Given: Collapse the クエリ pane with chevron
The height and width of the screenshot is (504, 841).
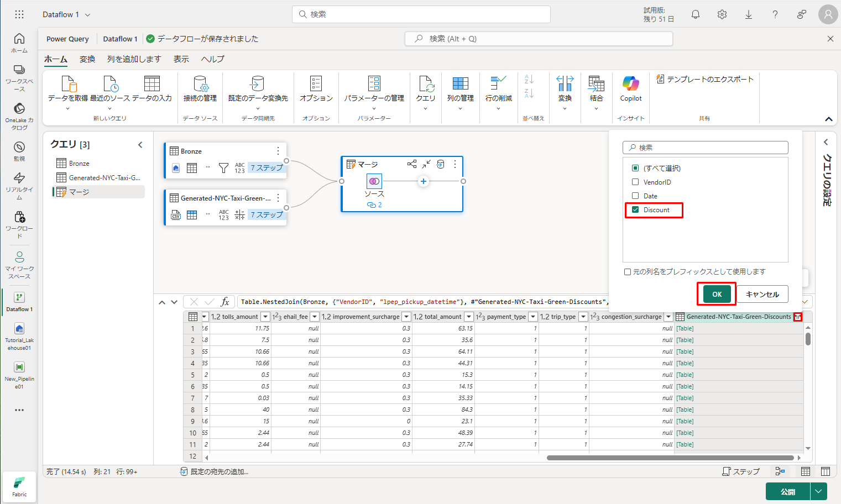Looking at the screenshot, I should click(140, 145).
